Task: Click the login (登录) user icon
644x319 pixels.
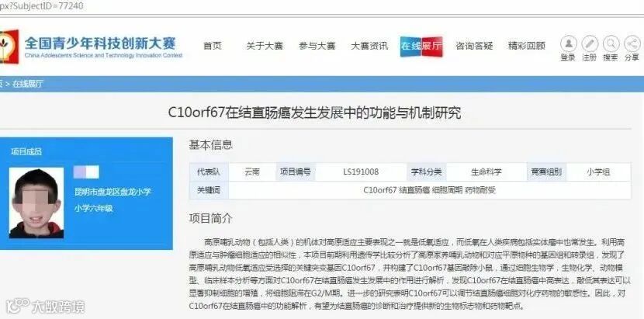Action: click(569, 43)
